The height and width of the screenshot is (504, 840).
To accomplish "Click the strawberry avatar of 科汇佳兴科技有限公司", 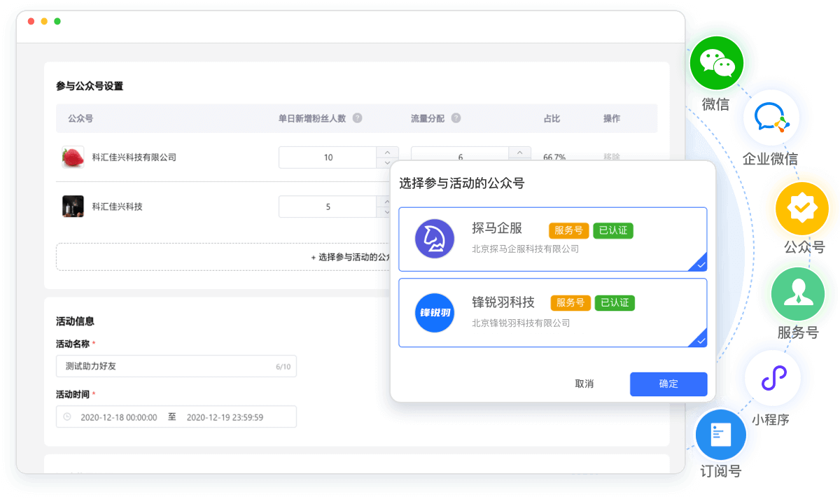I will 73,157.
